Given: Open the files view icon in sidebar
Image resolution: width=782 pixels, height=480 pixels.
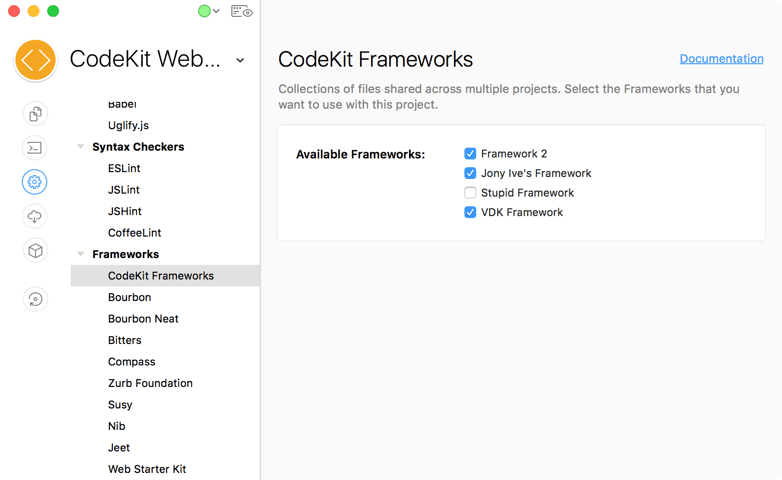Looking at the screenshot, I should [x=35, y=114].
